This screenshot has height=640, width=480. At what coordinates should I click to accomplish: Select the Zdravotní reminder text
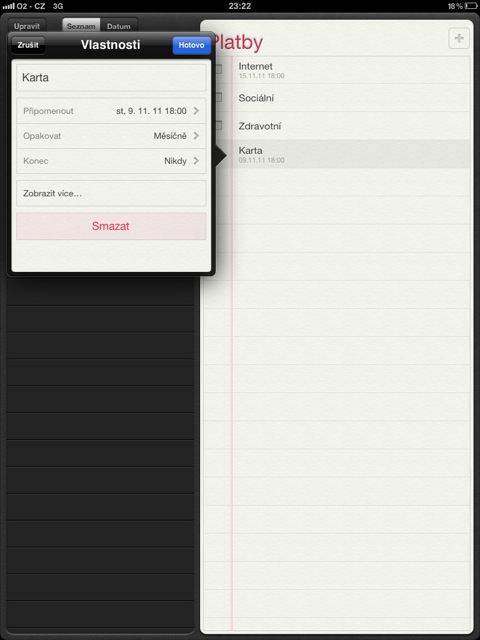[x=260, y=126]
